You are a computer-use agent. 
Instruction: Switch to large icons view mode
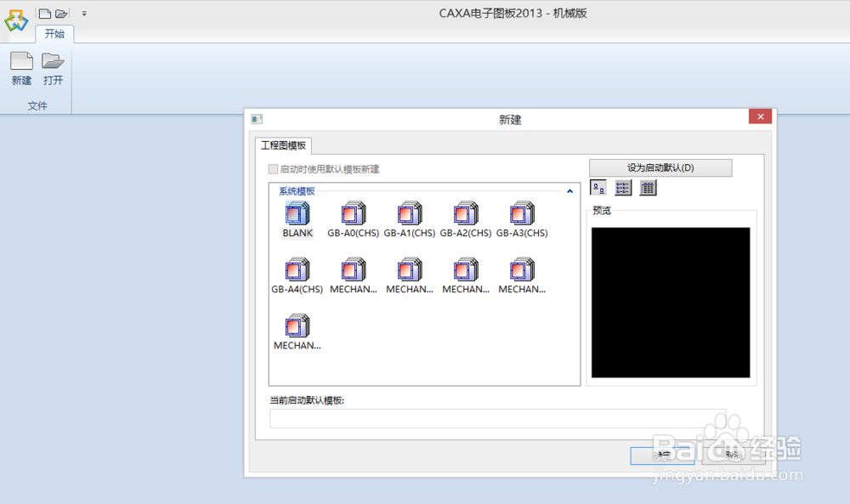point(598,188)
